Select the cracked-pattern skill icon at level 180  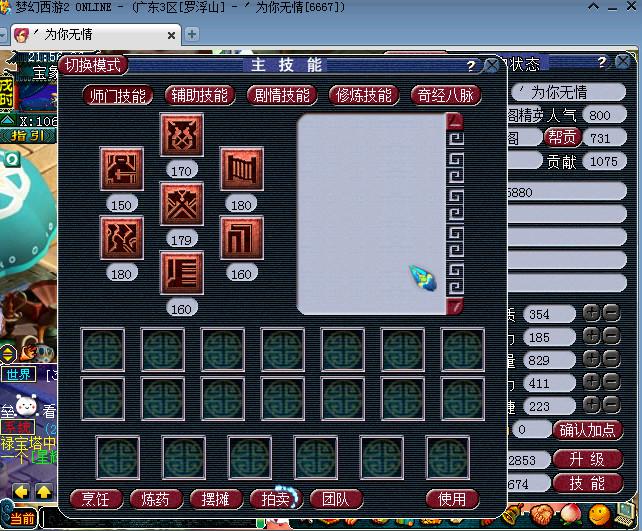122,238
